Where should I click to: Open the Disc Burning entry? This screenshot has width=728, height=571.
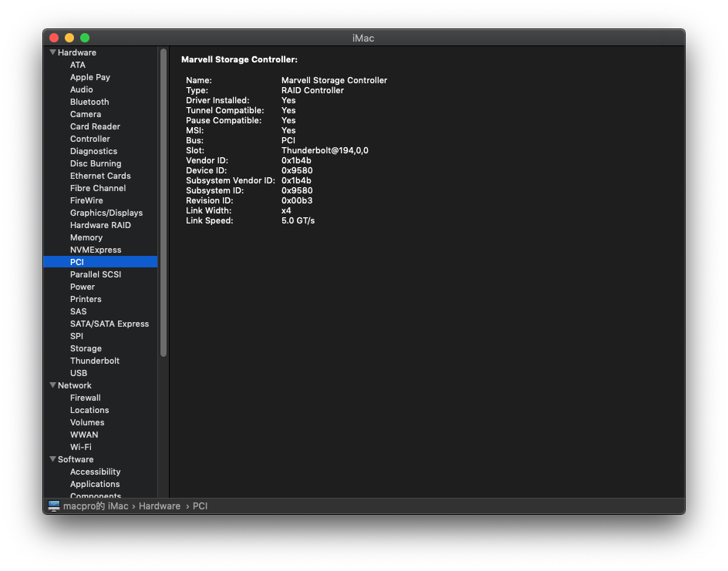(96, 163)
